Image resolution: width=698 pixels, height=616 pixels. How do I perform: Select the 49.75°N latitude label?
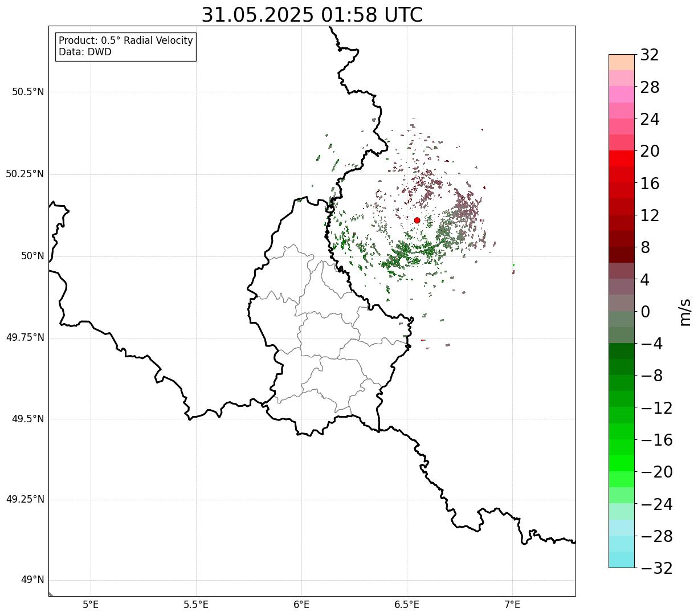[x=25, y=337]
